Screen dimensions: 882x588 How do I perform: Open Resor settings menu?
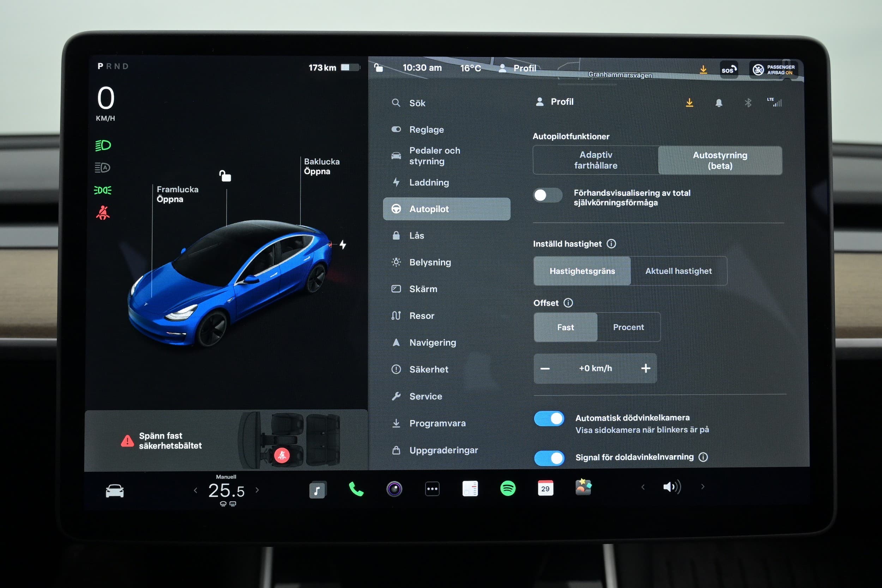(447, 316)
